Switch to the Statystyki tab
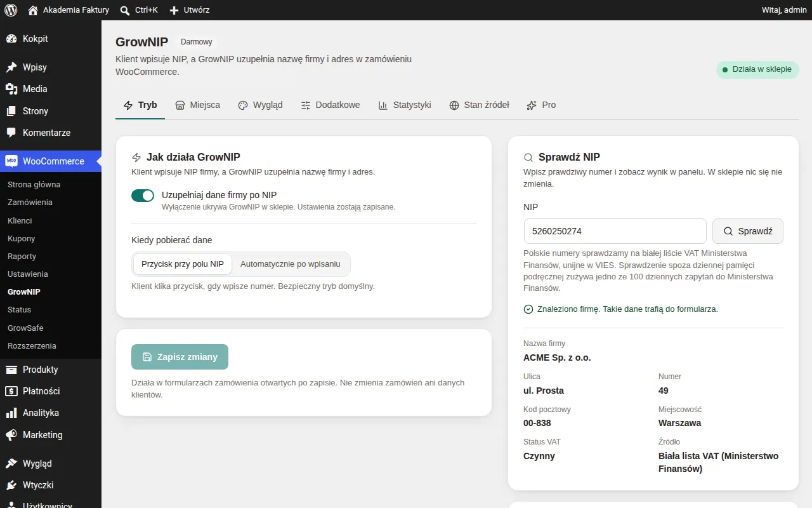The width and height of the screenshot is (812, 508). point(405,105)
